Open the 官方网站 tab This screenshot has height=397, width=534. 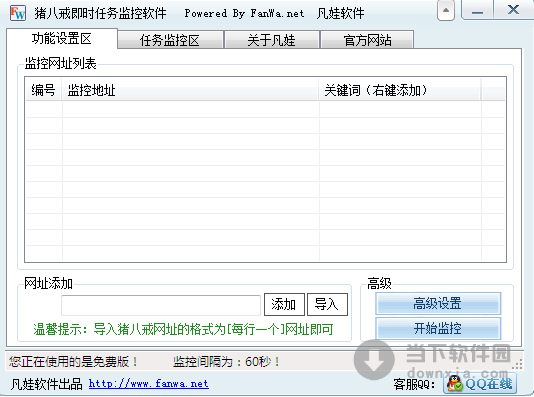click(367, 40)
